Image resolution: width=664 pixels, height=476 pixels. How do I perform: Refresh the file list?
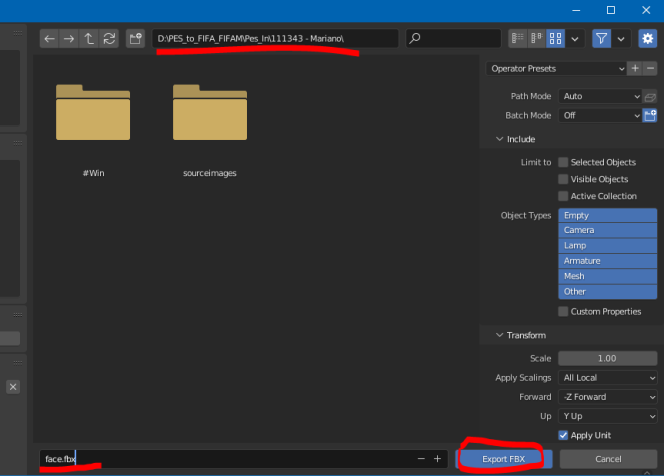109,39
